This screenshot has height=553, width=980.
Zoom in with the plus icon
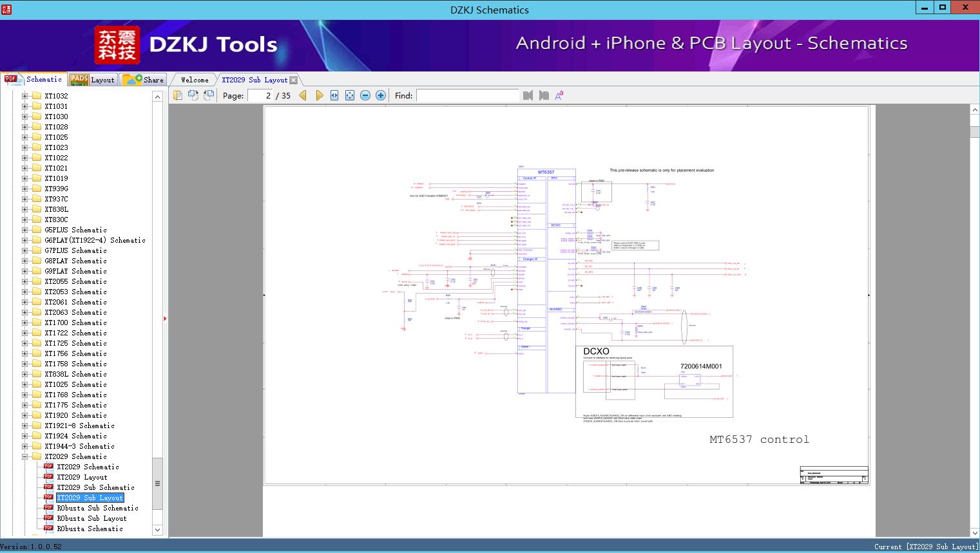pyautogui.click(x=381, y=95)
